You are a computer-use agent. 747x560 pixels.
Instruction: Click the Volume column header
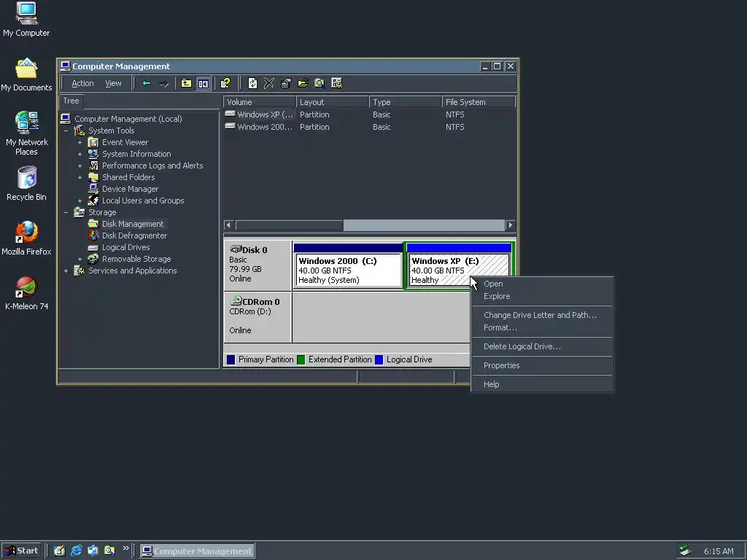pos(259,102)
